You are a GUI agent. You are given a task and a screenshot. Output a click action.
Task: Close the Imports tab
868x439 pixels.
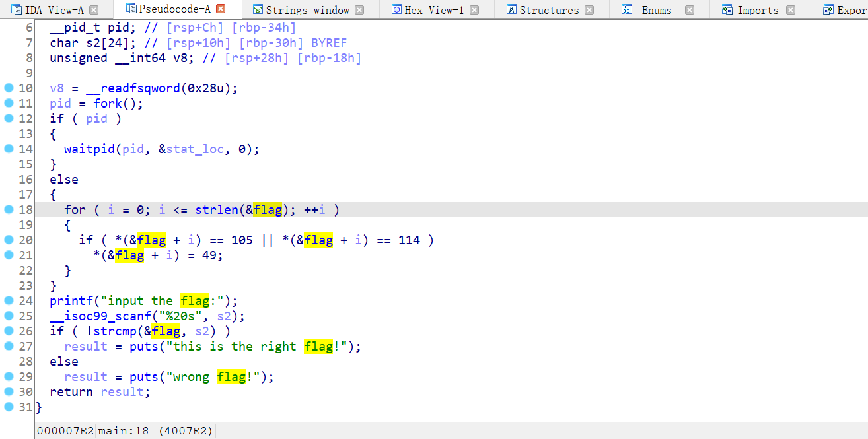(789, 10)
